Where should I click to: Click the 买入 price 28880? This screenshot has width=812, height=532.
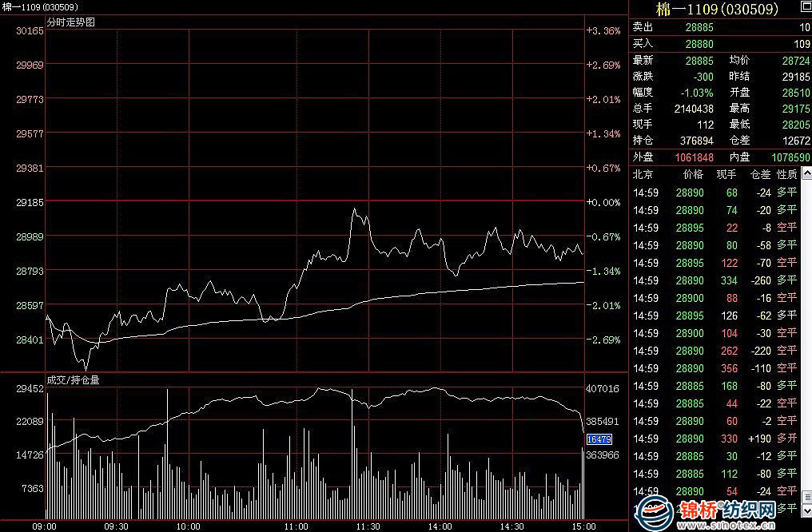[699, 42]
